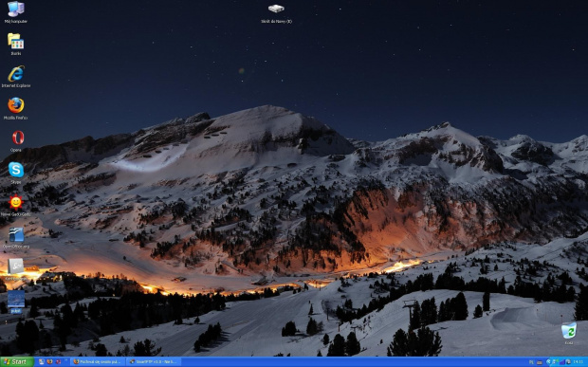The width and height of the screenshot is (588, 367).
Task: Open the Start menu
Action: 17,361
